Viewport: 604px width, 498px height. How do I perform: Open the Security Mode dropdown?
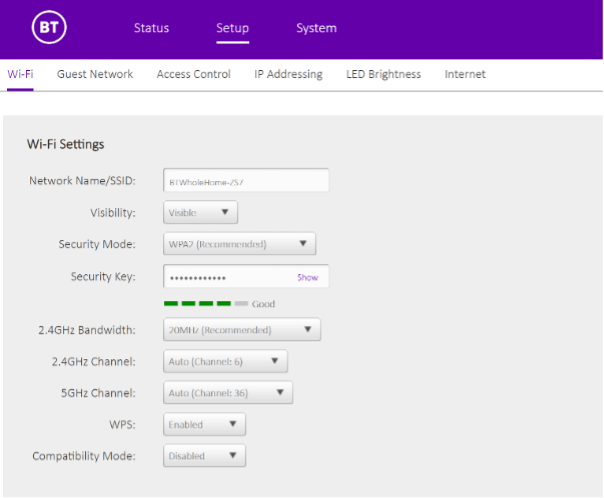click(x=239, y=244)
